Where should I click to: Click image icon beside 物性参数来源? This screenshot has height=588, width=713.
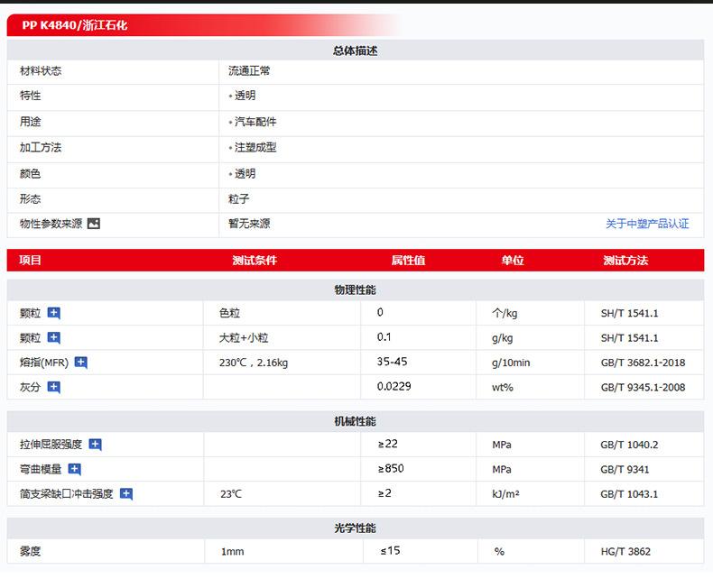tap(94, 224)
